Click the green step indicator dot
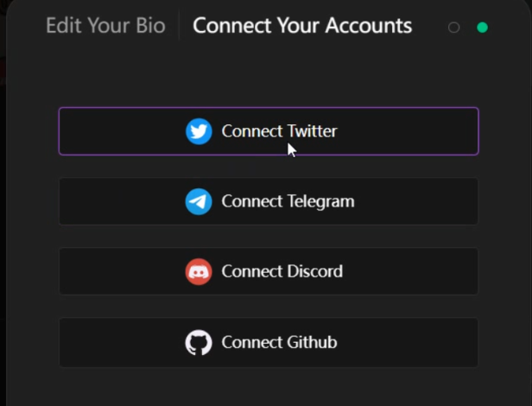The image size is (532, 406). (x=482, y=27)
